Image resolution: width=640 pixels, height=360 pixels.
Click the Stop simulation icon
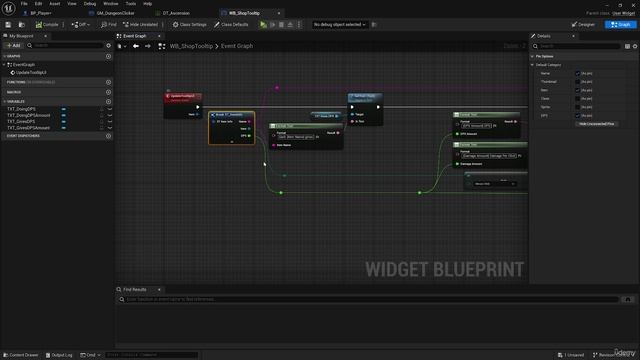pyautogui.click(x=281, y=25)
